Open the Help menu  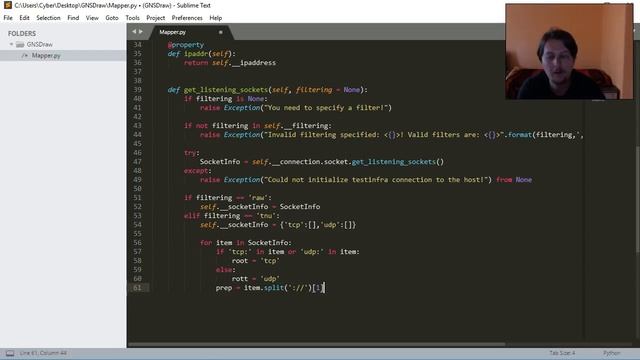[x=216, y=18]
